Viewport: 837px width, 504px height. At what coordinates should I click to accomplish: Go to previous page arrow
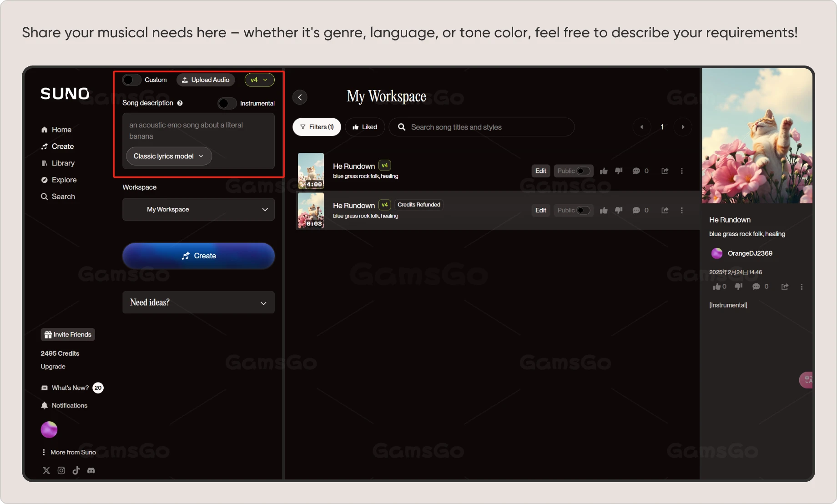641,127
